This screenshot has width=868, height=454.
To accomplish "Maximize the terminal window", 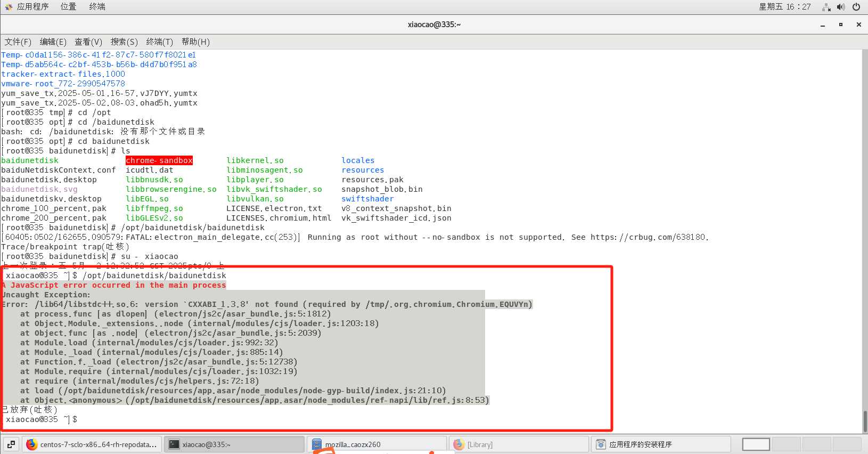I will click(841, 25).
